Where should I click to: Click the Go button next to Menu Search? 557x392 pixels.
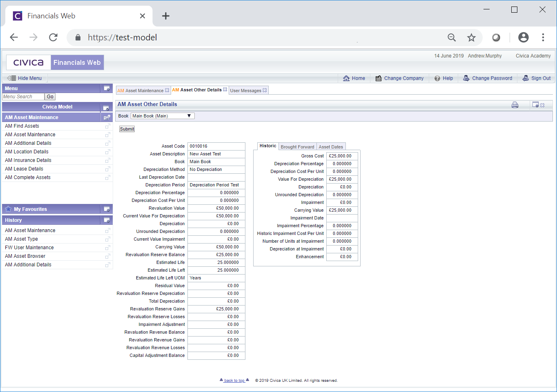[50, 97]
